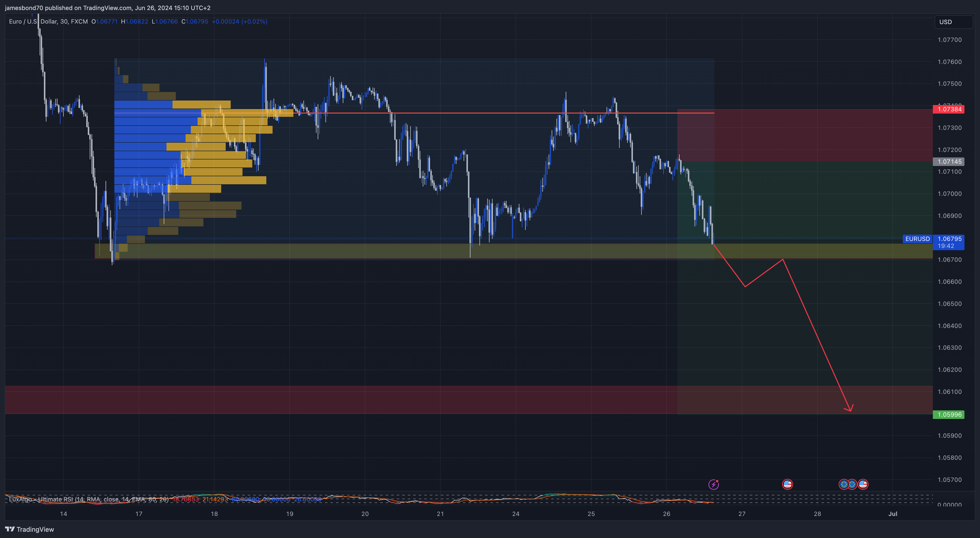980x538 pixels.
Task: Select the open value O1.06771
Action: pyautogui.click(x=104, y=22)
